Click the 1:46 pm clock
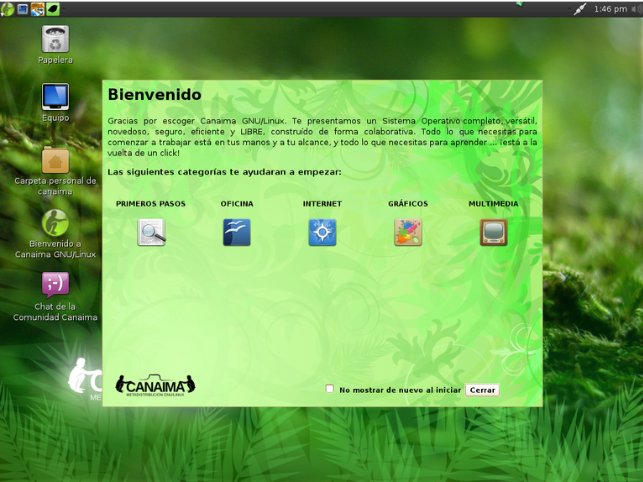This screenshot has height=482, width=643. [x=610, y=9]
